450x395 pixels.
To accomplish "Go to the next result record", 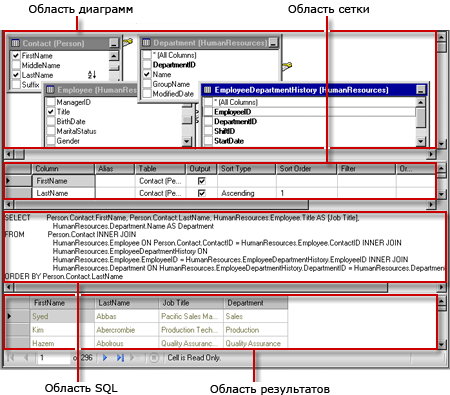I will (x=105, y=358).
